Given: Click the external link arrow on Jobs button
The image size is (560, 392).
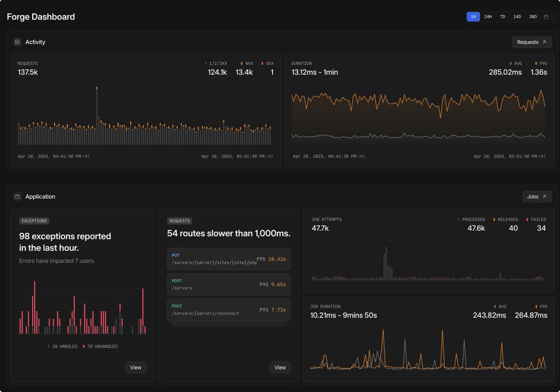Looking at the screenshot, I should pos(544,196).
